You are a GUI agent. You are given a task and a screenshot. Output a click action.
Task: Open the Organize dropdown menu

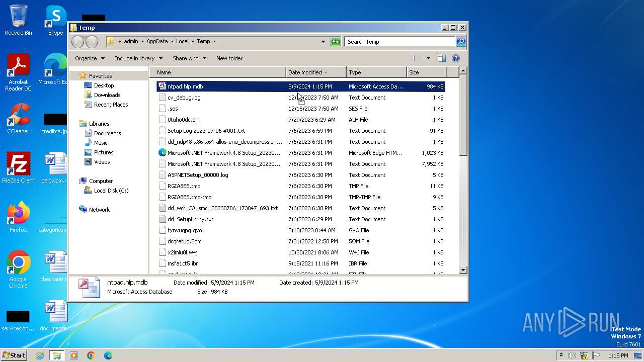[x=90, y=58]
